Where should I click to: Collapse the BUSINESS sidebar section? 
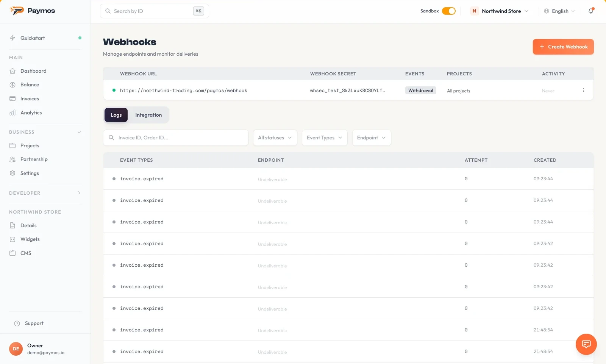click(x=79, y=132)
